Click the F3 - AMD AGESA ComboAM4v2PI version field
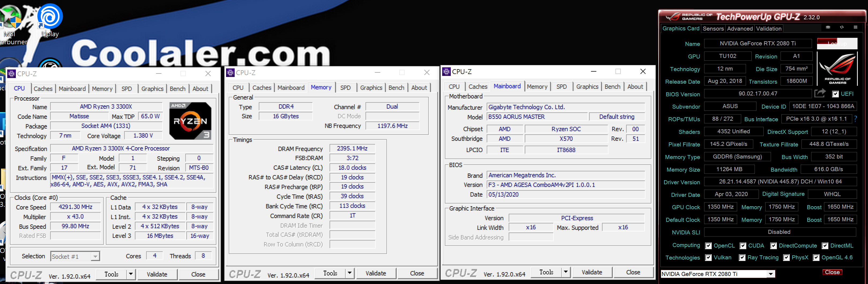Screen dimensions: 868x284 coord(566,185)
